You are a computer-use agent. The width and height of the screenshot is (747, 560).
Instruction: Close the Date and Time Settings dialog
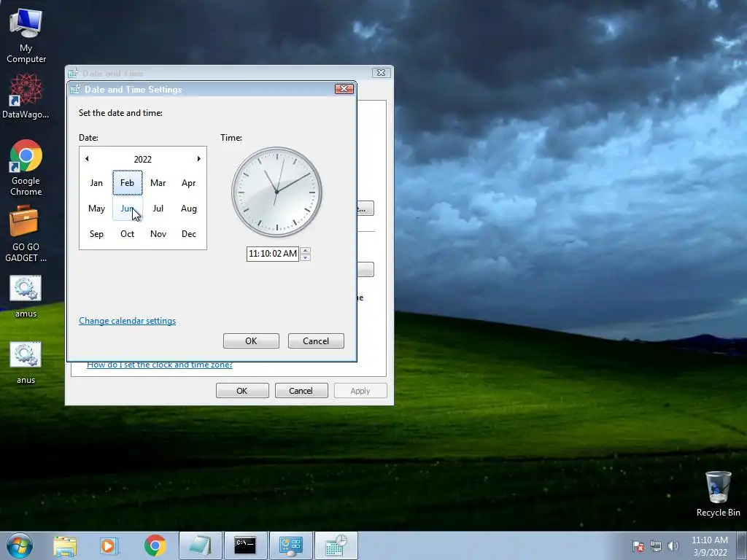pos(344,88)
